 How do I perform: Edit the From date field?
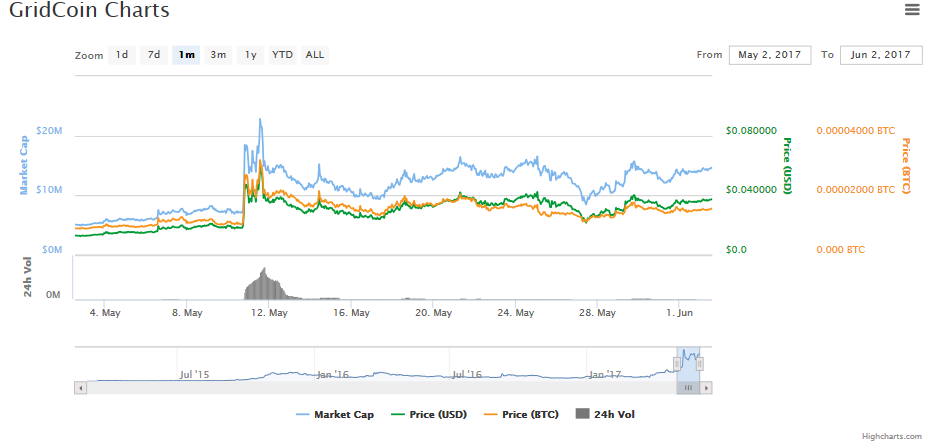tap(770, 55)
